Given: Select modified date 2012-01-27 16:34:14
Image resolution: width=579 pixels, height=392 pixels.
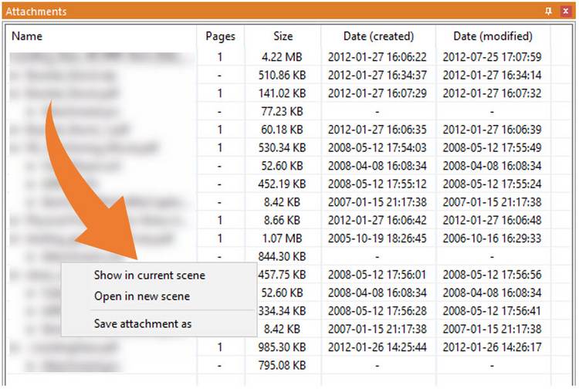Looking at the screenshot, I should pos(493,76).
